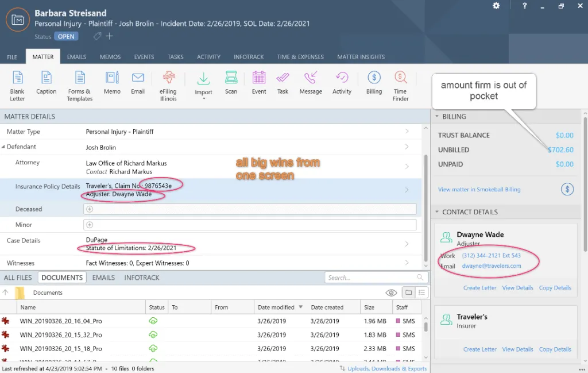Viewport: 588px width, 373px height.
Task: Switch to folder view icon
Action: [408, 293]
